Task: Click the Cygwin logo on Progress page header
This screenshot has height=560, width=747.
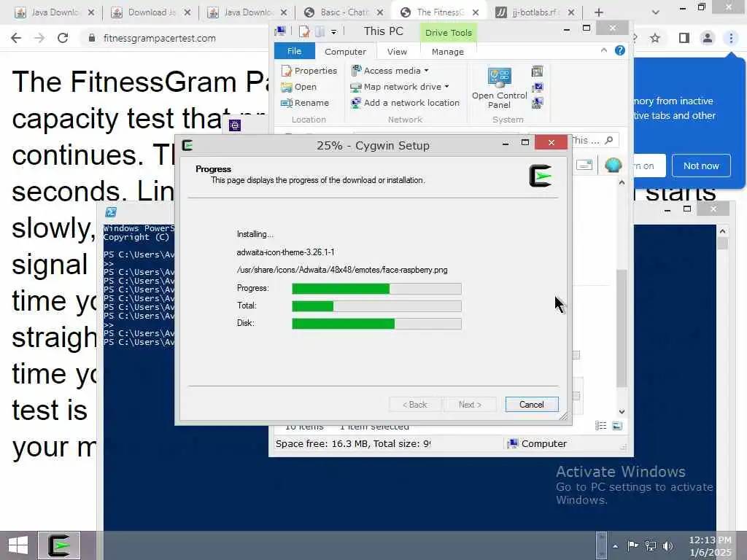Action: point(541,176)
